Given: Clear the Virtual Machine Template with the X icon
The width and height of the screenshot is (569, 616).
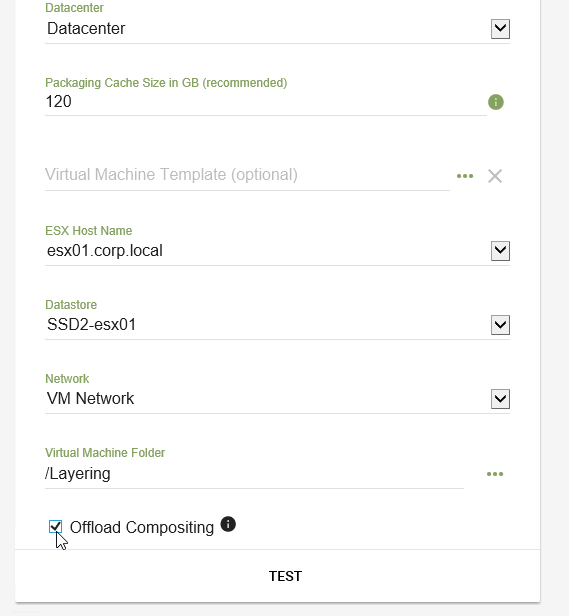Looking at the screenshot, I should [x=495, y=176].
